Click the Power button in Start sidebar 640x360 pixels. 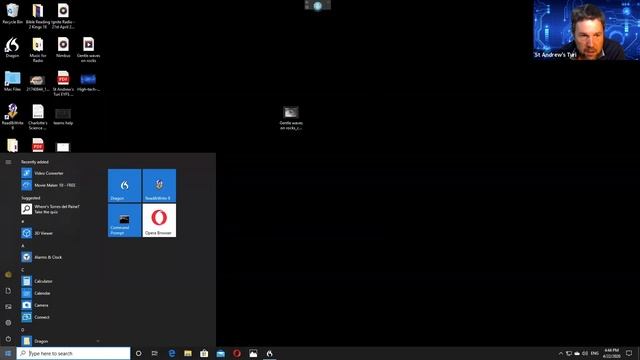coord(8,339)
